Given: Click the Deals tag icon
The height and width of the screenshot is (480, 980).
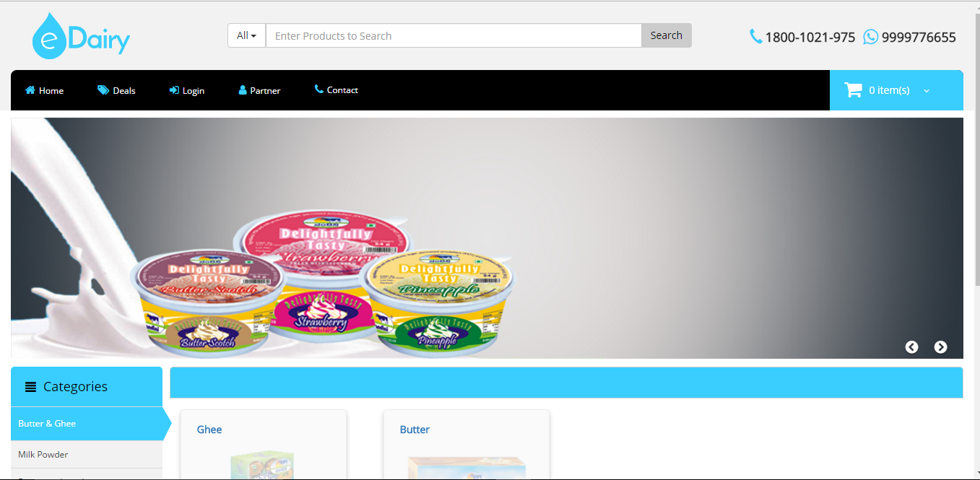Looking at the screenshot, I should click(103, 90).
